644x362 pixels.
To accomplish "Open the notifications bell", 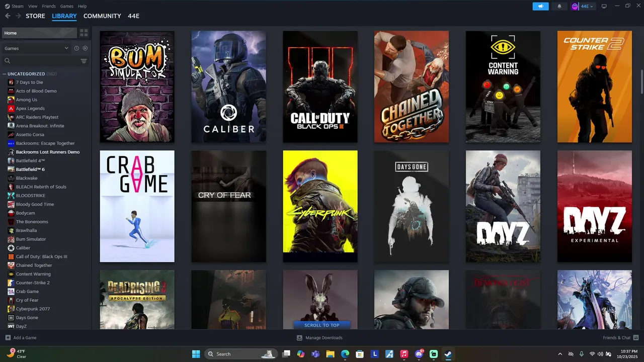I will [x=559, y=6].
